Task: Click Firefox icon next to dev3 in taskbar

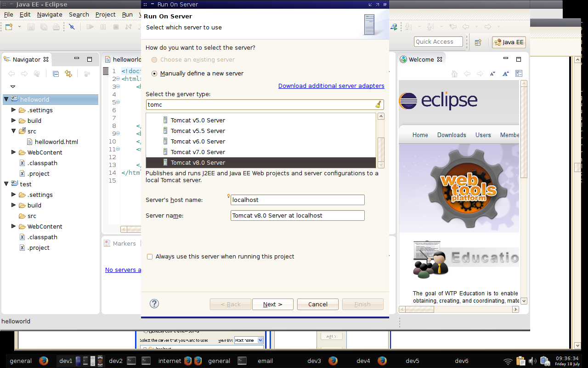Action: (x=333, y=361)
